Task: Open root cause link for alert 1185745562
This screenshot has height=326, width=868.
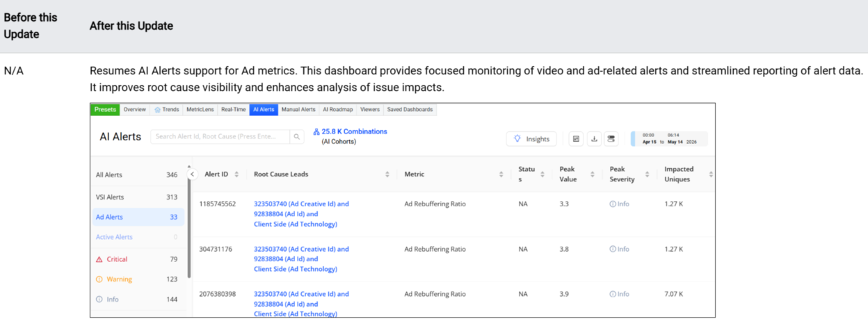Action: coord(301,214)
